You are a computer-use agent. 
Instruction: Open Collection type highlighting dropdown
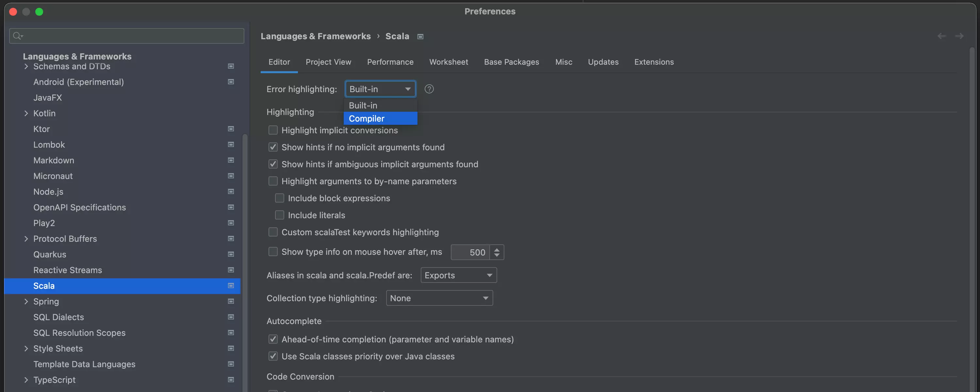[x=439, y=298]
